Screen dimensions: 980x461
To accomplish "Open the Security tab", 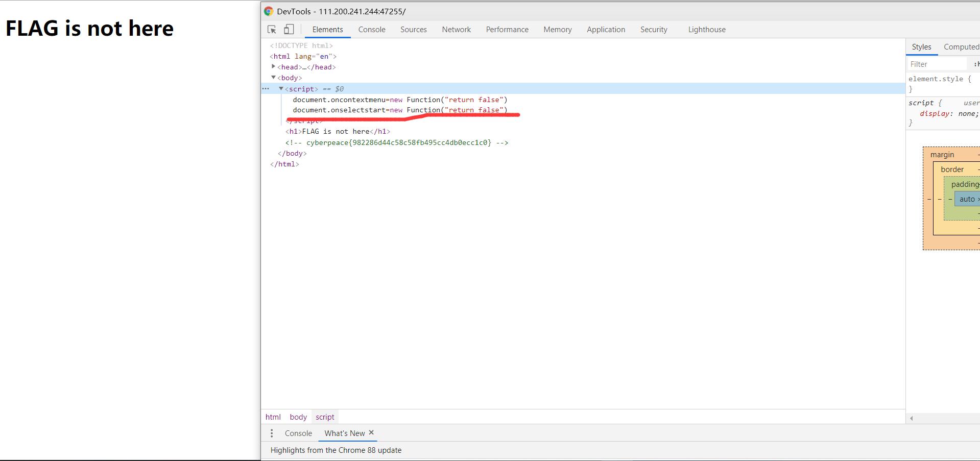I will [x=654, y=30].
